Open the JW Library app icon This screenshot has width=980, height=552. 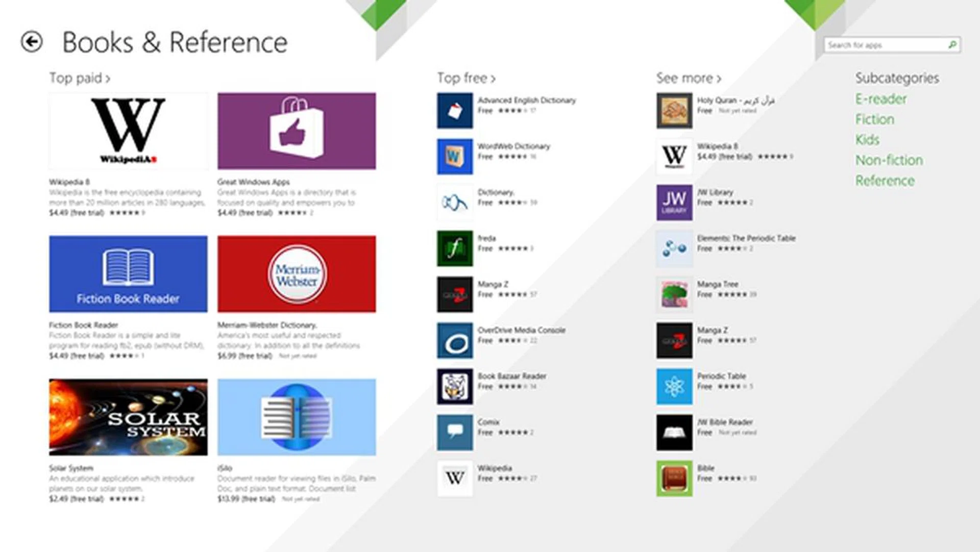point(674,203)
